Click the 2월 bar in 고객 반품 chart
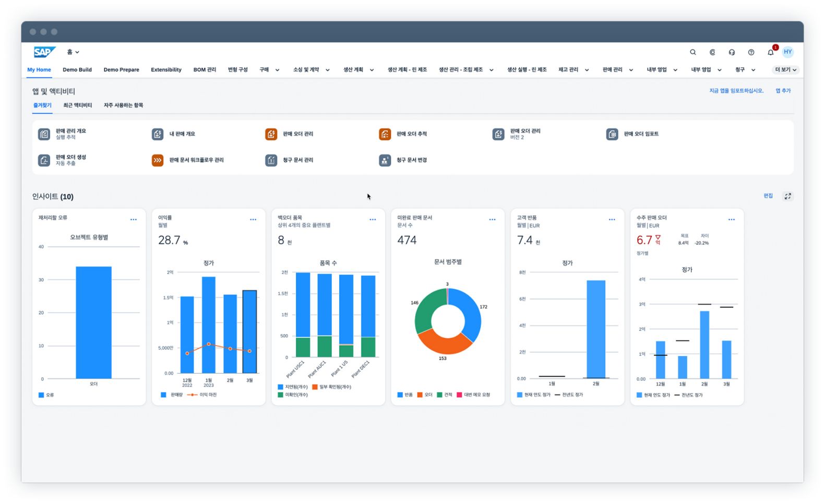This screenshot has width=825, height=504. (596, 329)
